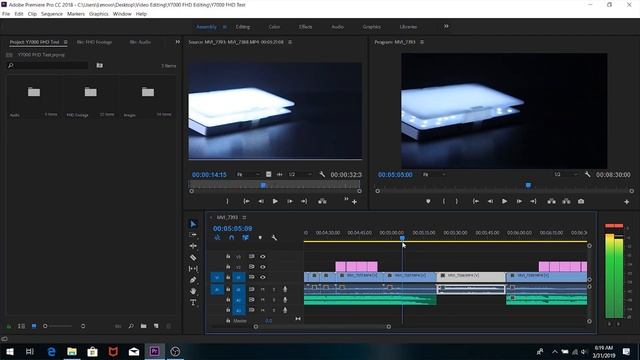
Task: Select the Razor tool
Action: coord(193,258)
